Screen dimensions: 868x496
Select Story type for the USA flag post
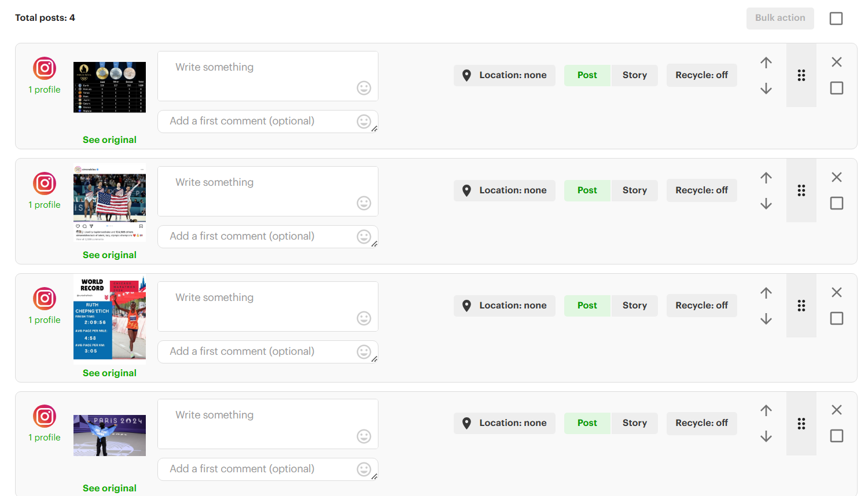[635, 190]
